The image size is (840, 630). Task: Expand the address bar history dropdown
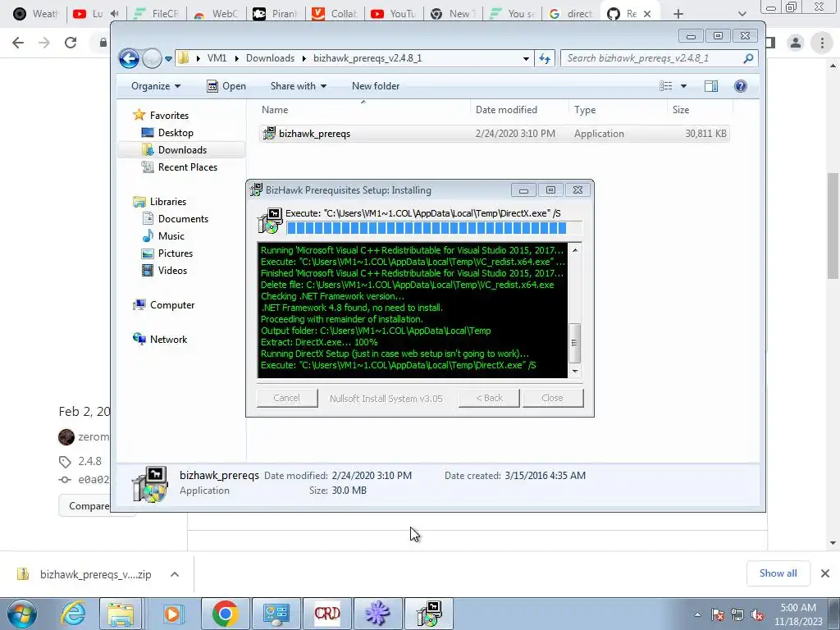pos(526,58)
